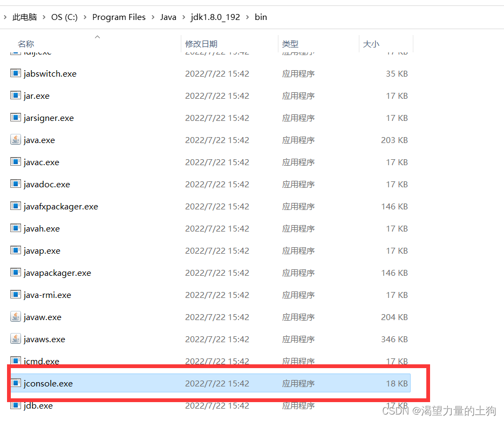The image size is (504, 421).
Task: Click the 146 KB size of javafxpackager.exe
Action: click(x=394, y=207)
